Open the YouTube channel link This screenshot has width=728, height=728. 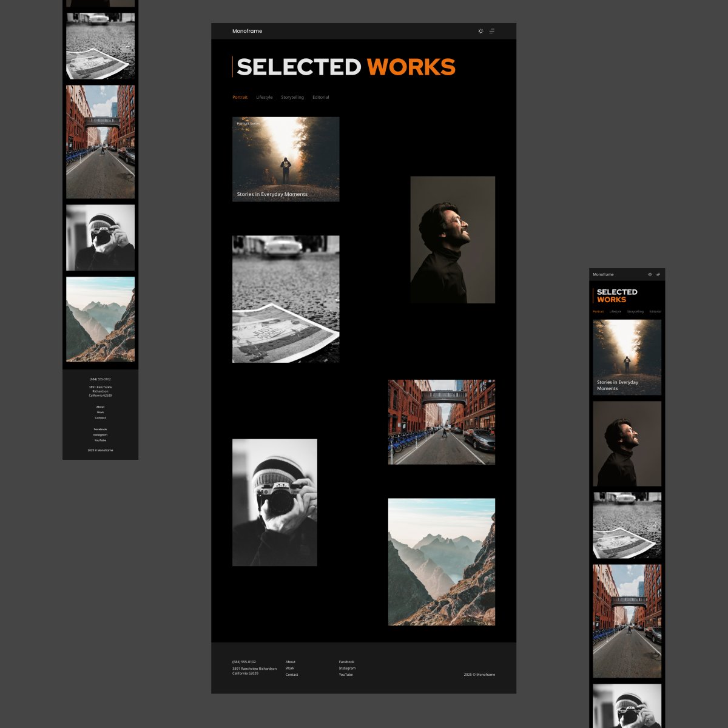(x=346, y=674)
